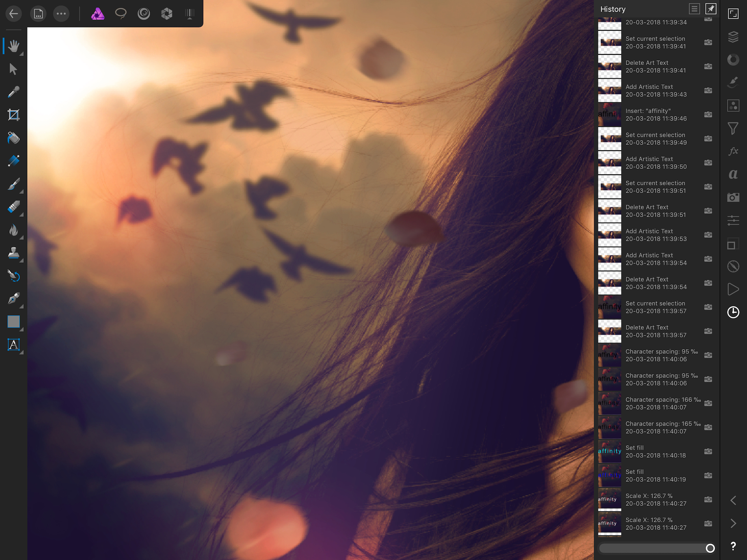
Task: Select the Artistic Text tool
Action: (14, 345)
